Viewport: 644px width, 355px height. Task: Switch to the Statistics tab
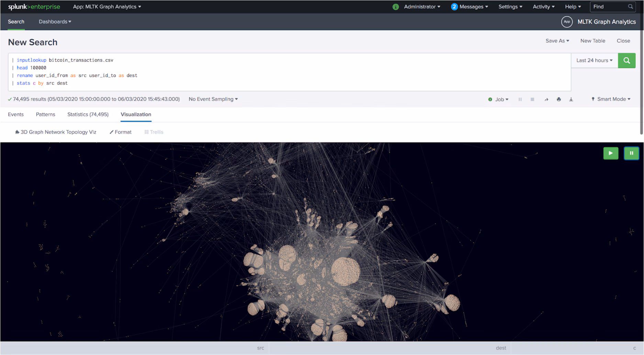pyautogui.click(x=88, y=114)
